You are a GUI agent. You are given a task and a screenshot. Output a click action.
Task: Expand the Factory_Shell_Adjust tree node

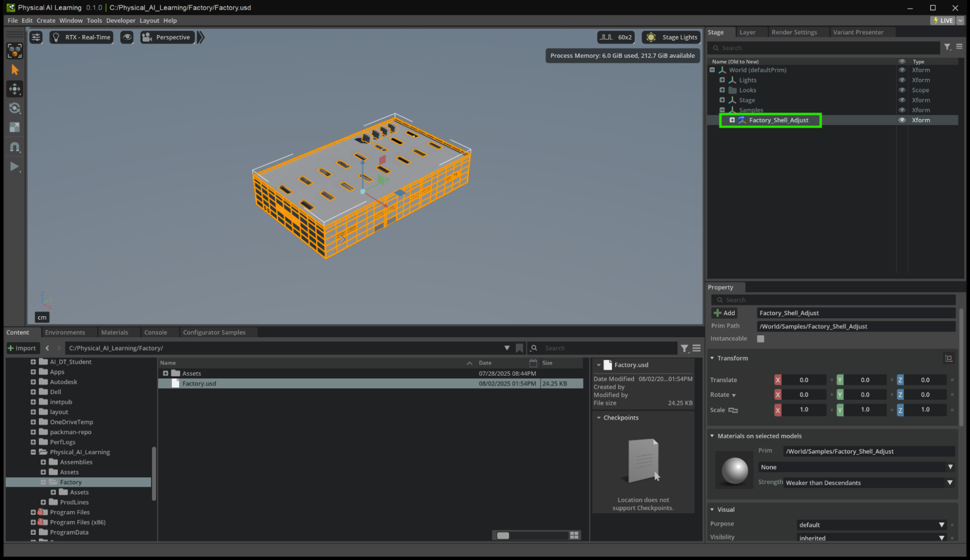[x=732, y=120]
